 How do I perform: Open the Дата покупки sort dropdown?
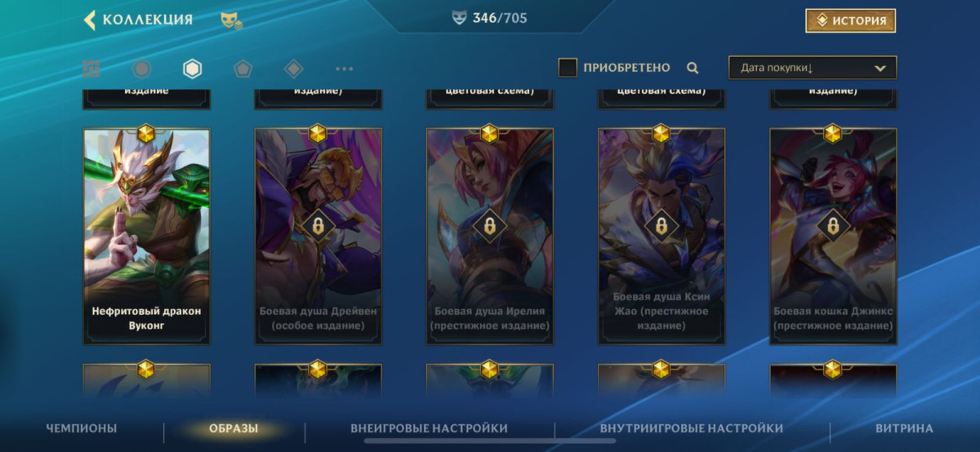click(813, 68)
